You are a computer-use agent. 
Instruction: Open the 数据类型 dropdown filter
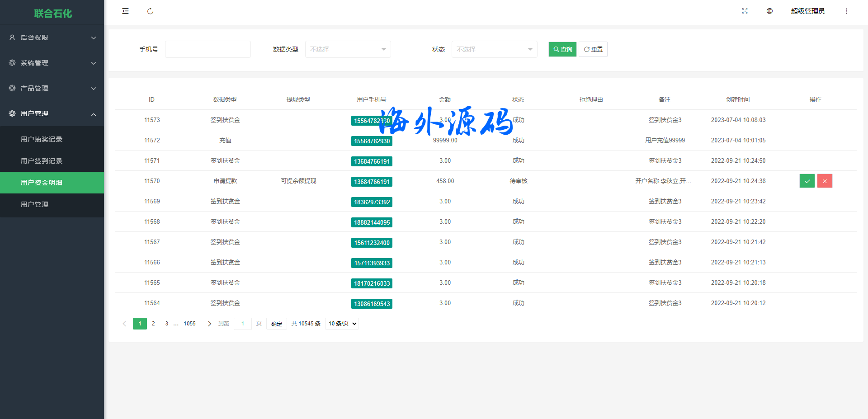coord(348,49)
